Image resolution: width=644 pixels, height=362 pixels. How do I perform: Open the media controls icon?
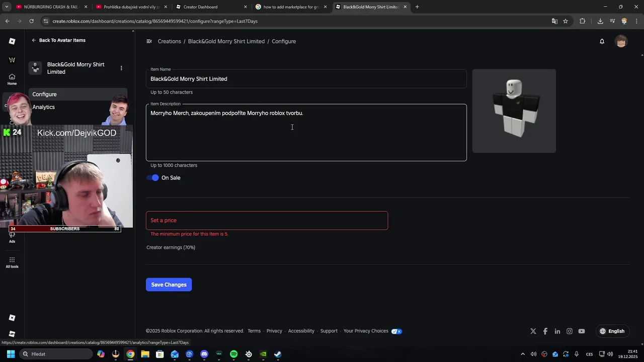pyautogui.click(x=612, y=21)
